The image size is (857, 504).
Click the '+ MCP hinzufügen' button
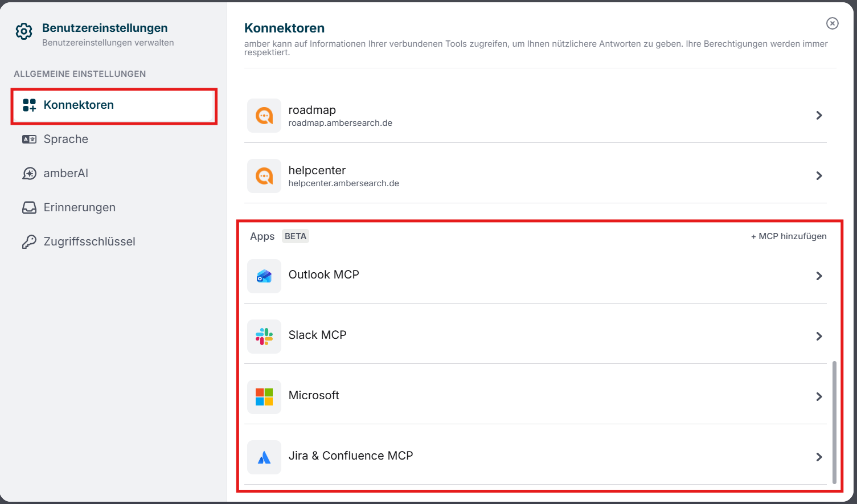(x=789, y=236)
